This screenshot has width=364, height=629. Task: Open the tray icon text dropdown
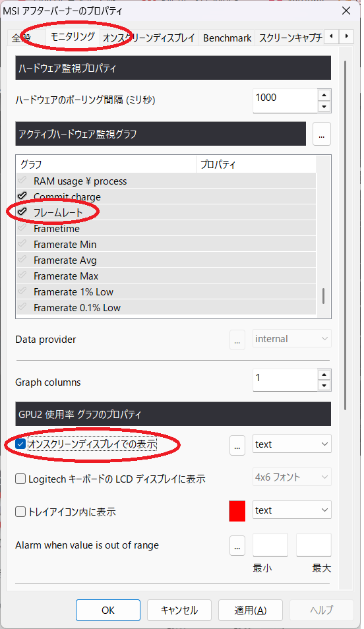click(291, 510)
